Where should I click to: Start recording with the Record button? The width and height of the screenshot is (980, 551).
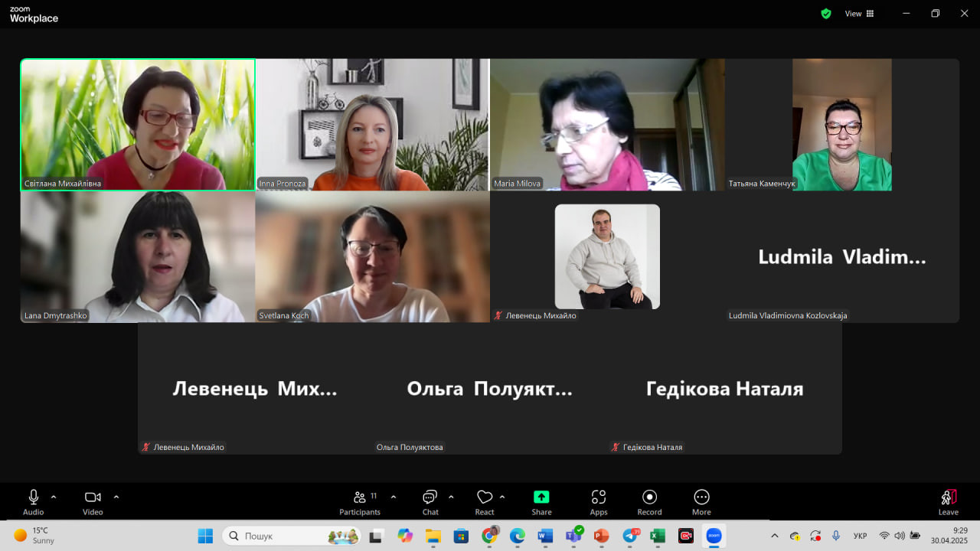tap(650, 502)
